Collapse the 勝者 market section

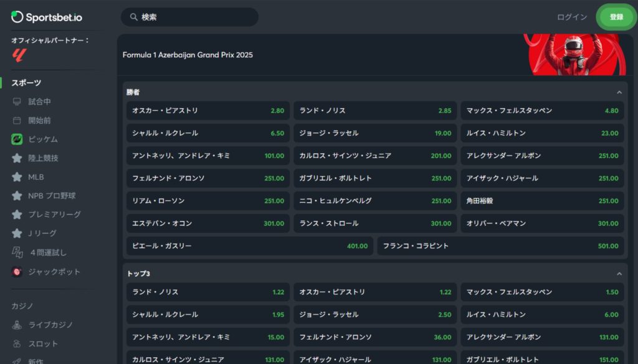point(619,92)
